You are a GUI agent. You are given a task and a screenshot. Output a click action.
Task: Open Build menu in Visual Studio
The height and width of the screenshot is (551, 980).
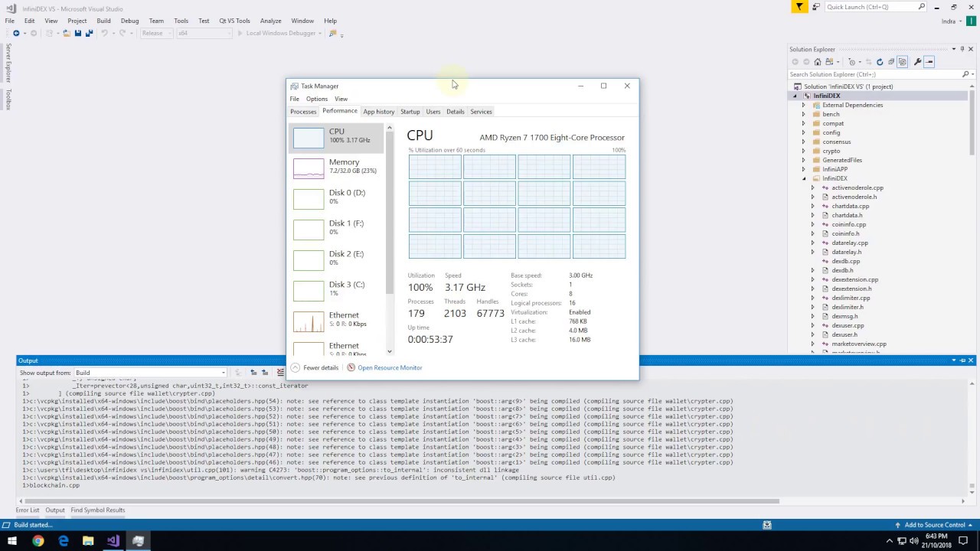(103, 21)
